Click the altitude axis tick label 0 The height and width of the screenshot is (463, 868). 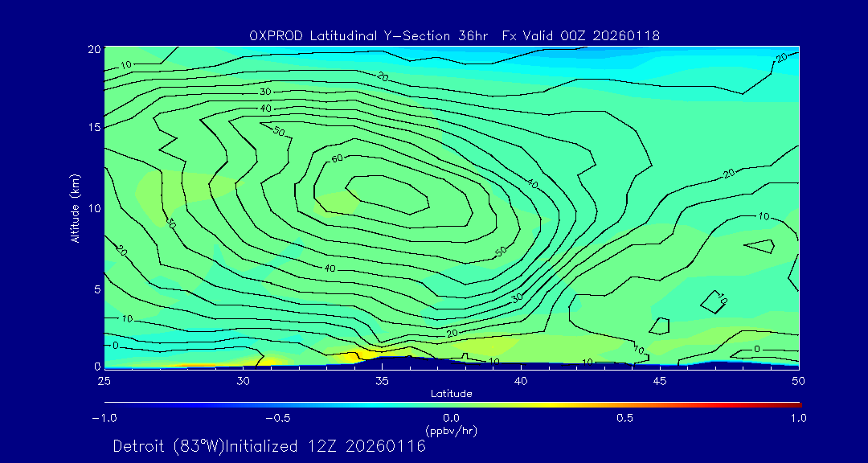pos(96,366)
